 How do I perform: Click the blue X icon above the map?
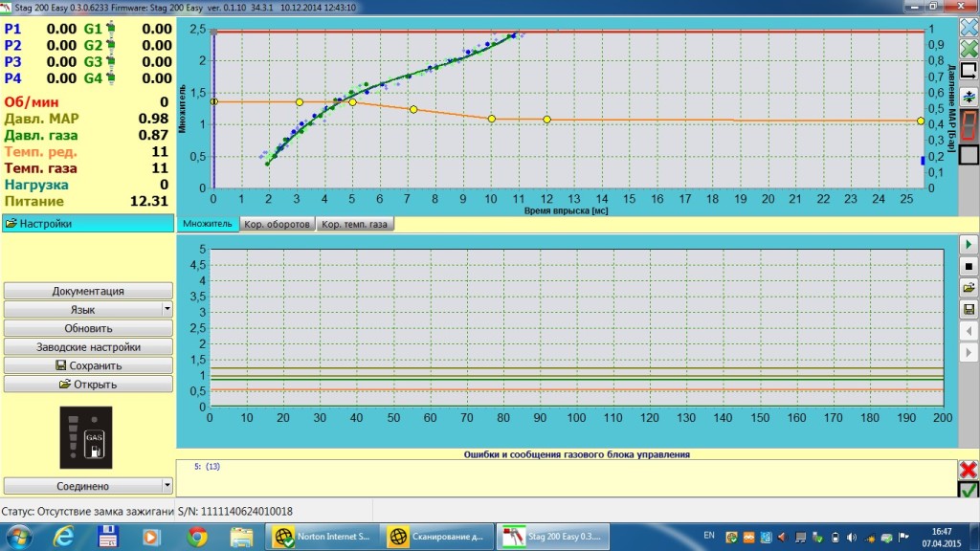pyautogui.click(x=969, y=29)
